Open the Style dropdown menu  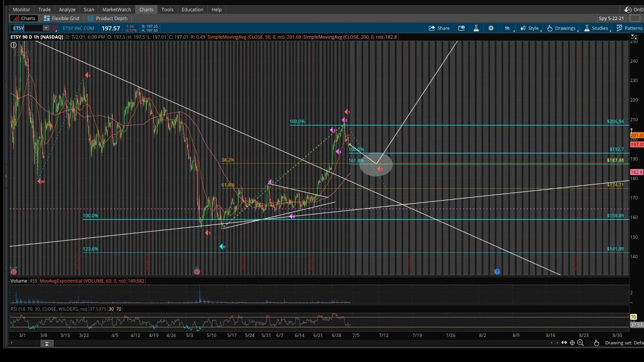coord(530,28)
